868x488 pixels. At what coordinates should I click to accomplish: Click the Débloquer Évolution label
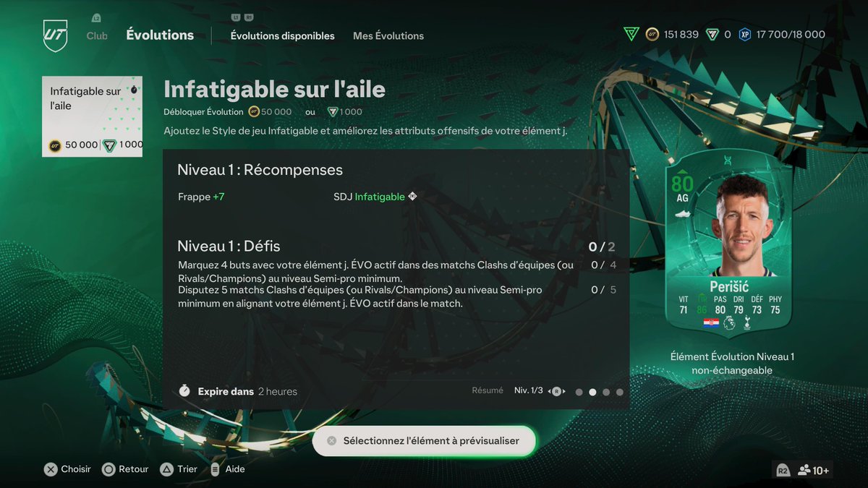203,112
